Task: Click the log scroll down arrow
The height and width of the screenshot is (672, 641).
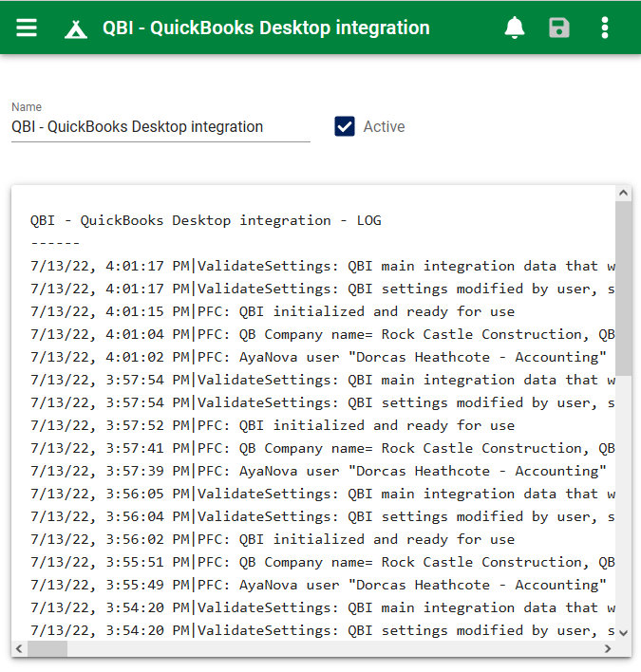Action: (623, 633)
